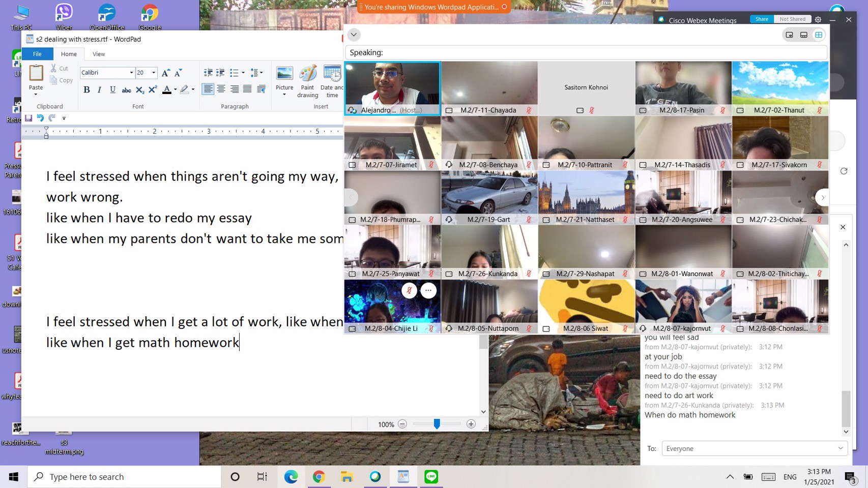
Task: Zoom out WordPad with minus button
Action: coord(402,424)
